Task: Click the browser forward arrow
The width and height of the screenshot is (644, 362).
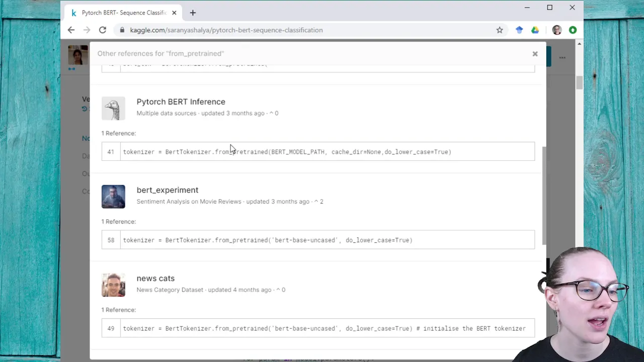Action: (87, 30)
